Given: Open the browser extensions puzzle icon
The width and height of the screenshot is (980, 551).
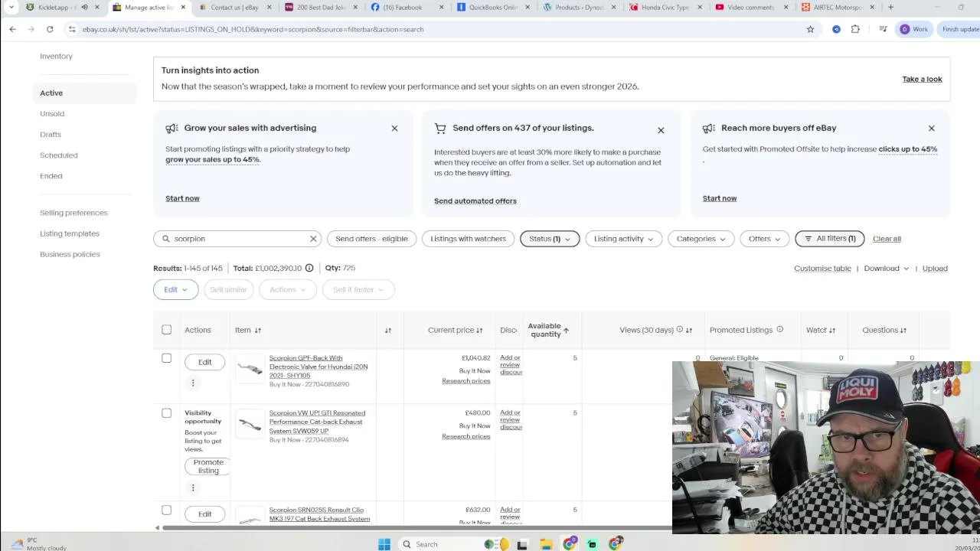Looking at the screenshot, I should click(x=855, y=29).
